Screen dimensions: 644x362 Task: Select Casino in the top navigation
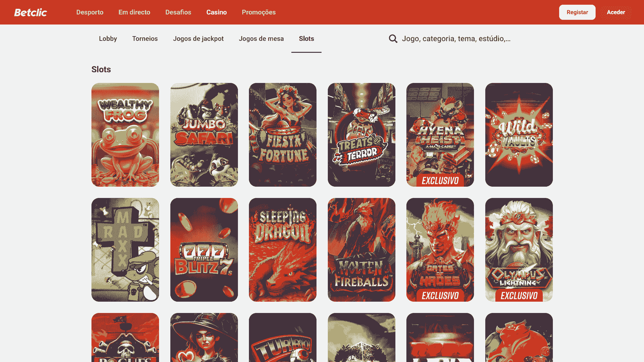pos(217,12)
